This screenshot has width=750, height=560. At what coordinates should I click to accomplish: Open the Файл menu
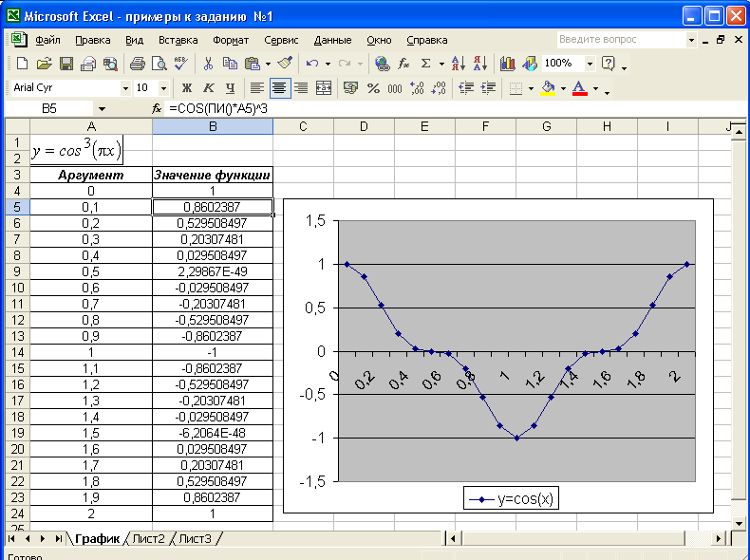click(x=47, y=40)
